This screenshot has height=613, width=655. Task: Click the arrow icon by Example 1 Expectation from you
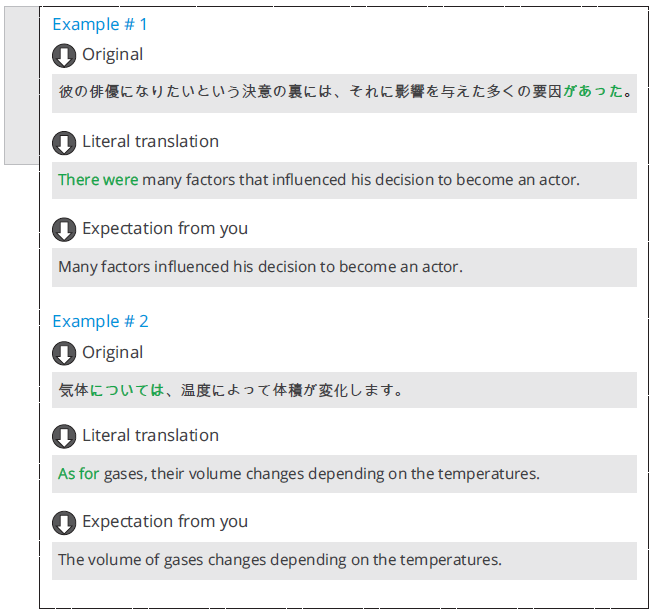(64, 229)
